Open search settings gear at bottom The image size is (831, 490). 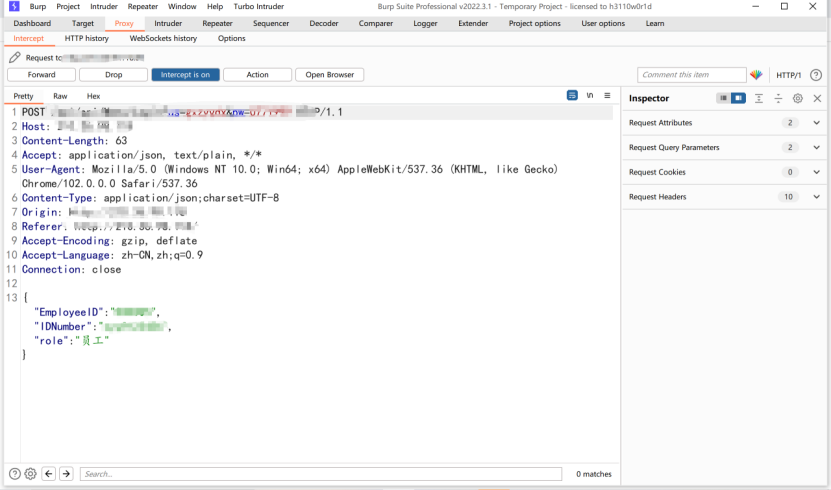31,474
